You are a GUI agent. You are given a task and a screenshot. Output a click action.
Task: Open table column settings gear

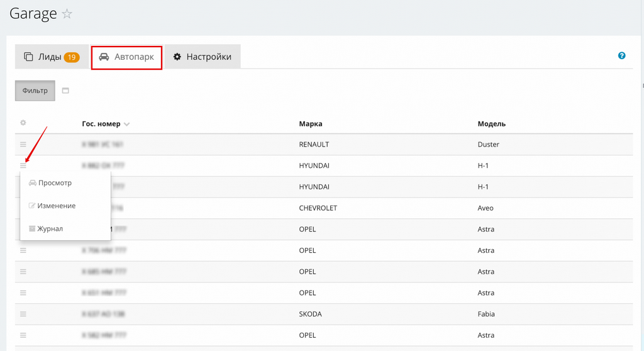click(x=23, y=123)
